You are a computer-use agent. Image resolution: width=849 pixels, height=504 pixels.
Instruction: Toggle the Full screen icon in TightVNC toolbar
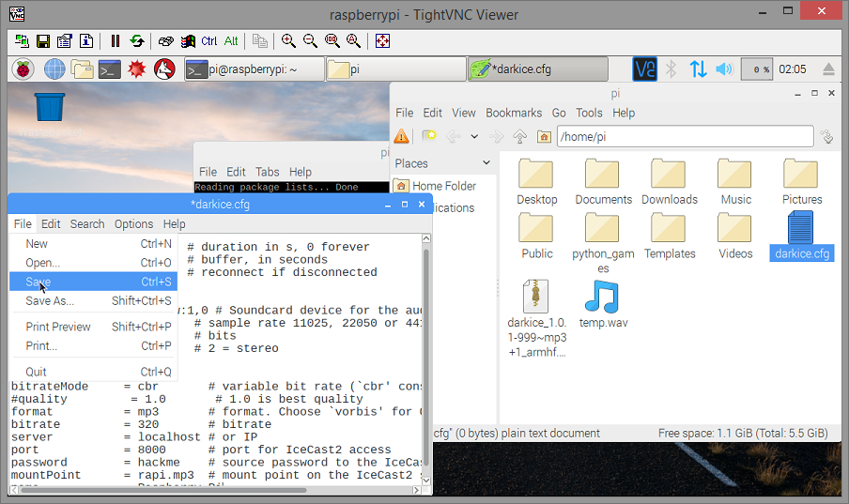382,41
